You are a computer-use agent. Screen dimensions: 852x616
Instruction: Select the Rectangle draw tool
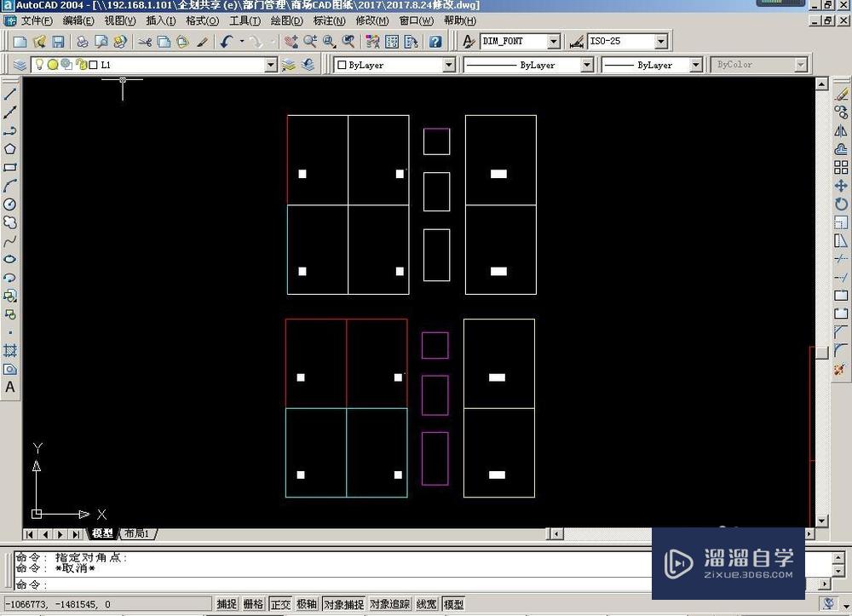9,167
